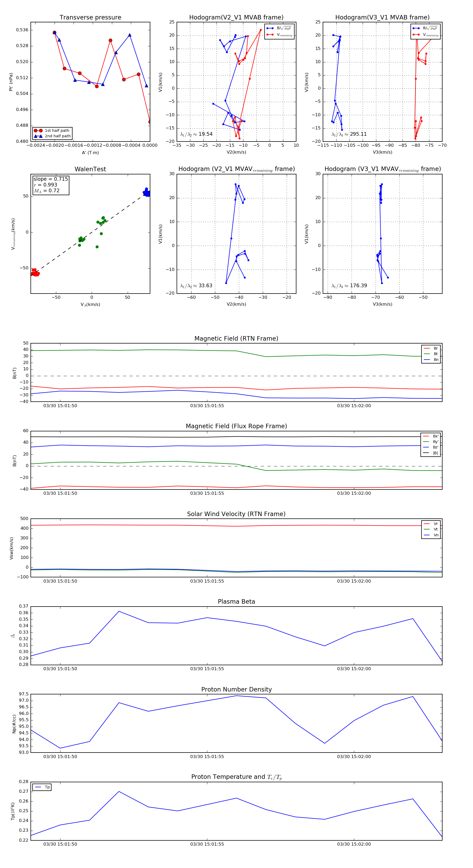This screenshot has height=868, width=473.
Task: Click the "Bx'" legend entry
Action: [x=431, y=436]
